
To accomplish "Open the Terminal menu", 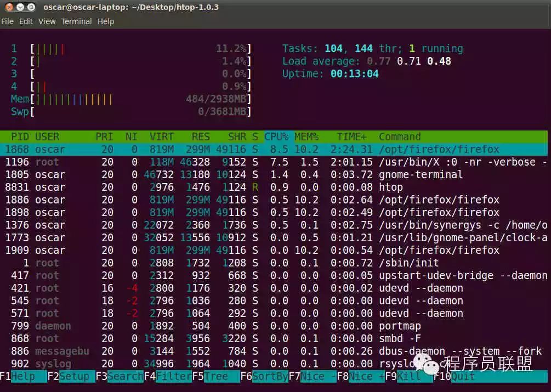I will [77, 21].
